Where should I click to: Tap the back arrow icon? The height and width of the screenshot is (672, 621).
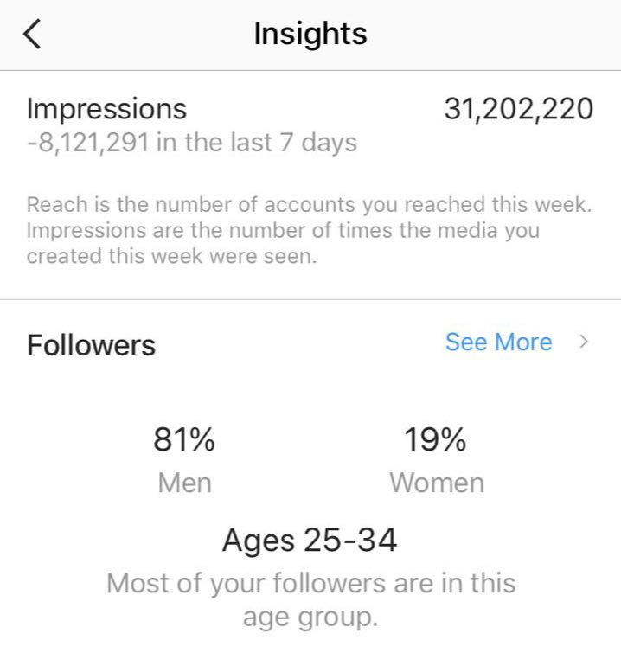[x=33, y=35]
